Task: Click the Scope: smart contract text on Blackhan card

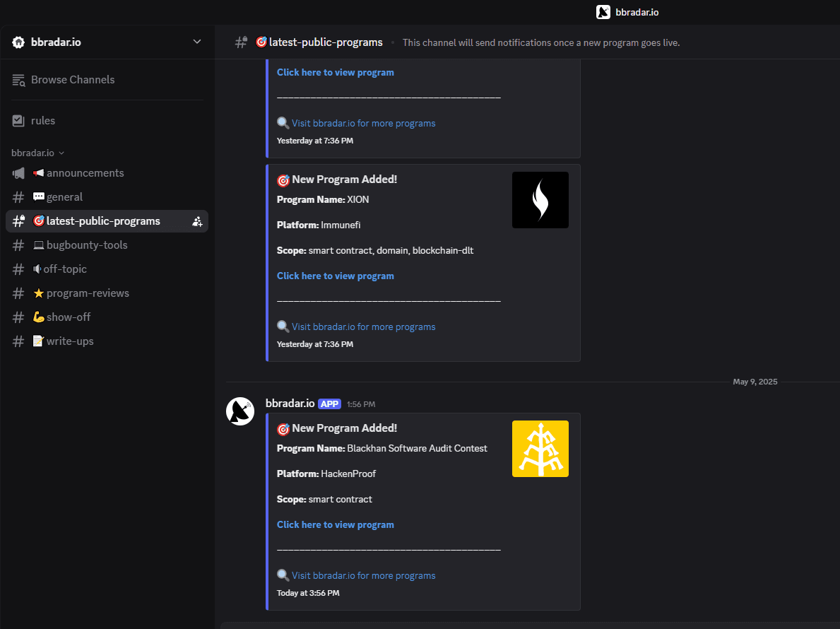Action: pos(324,500)
